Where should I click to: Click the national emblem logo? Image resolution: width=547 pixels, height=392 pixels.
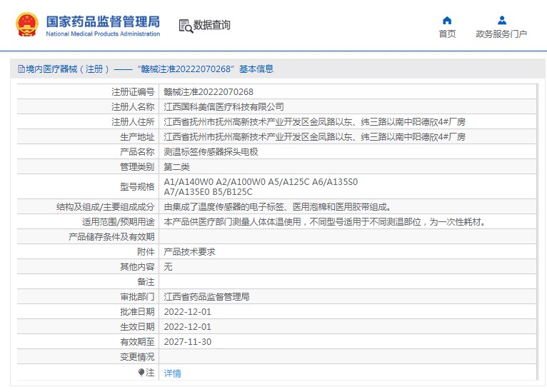(27, 24)
